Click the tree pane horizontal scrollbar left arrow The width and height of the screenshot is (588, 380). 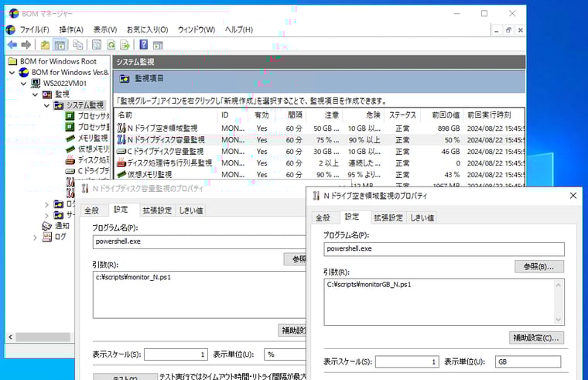click(11, 337)
